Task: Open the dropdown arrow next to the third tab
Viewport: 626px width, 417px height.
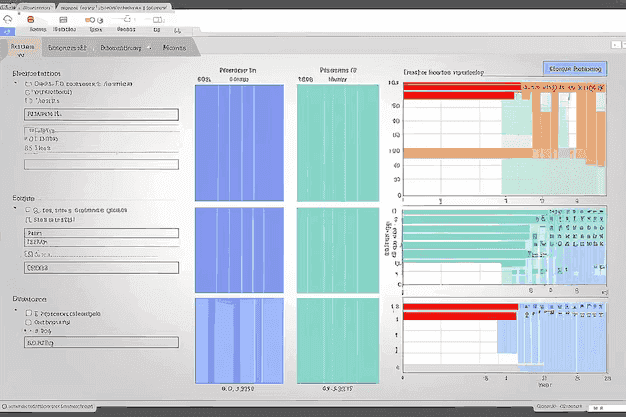Action: pyautogui.click(x=149, y=47)
